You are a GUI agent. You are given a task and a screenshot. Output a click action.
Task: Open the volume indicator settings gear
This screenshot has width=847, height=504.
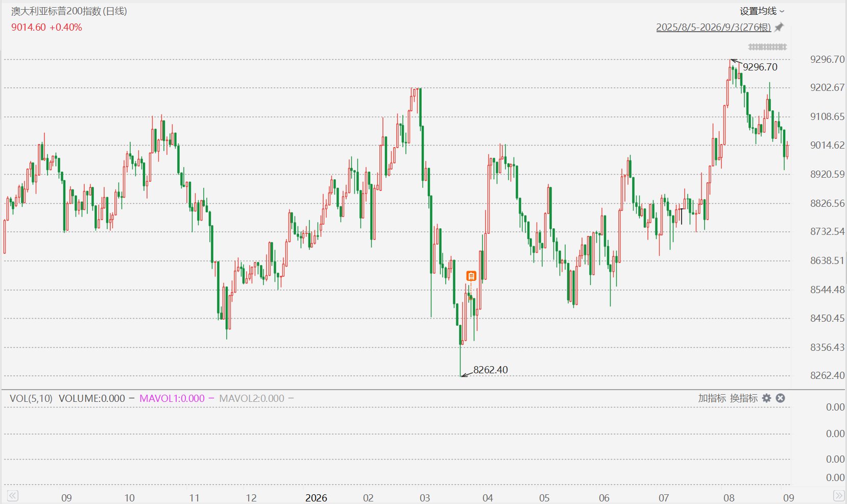click(766, 398)
